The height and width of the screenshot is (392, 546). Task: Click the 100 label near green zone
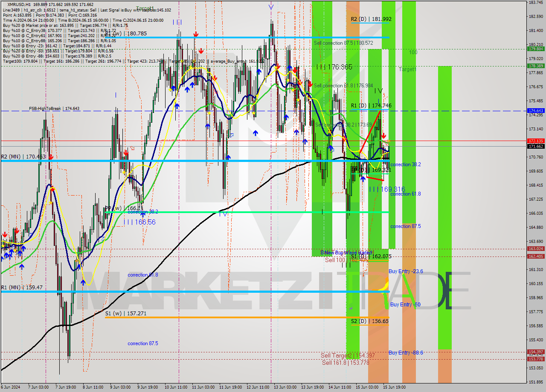(413, 52)
